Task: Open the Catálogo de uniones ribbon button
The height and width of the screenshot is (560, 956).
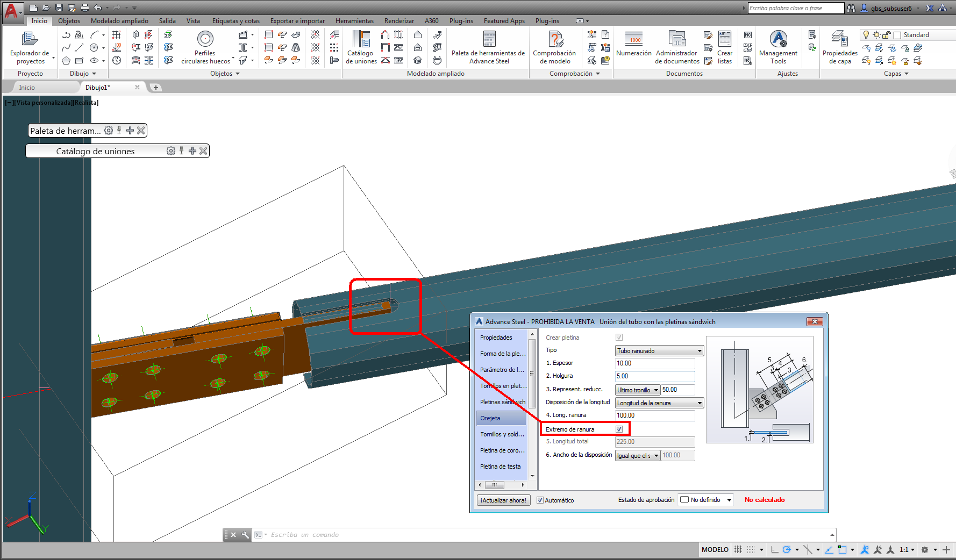Action: pyautogui.click(x=361, y=47)
